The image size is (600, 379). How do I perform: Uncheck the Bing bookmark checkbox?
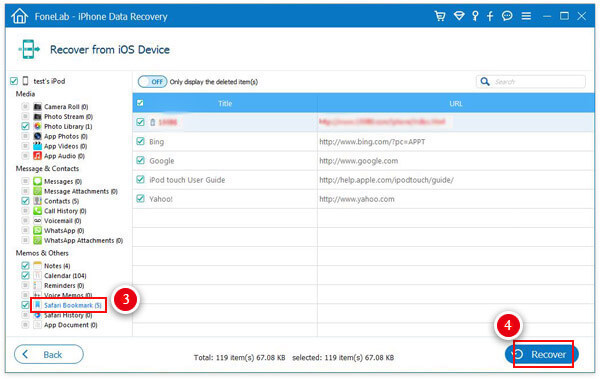click(x=140, y=141)
